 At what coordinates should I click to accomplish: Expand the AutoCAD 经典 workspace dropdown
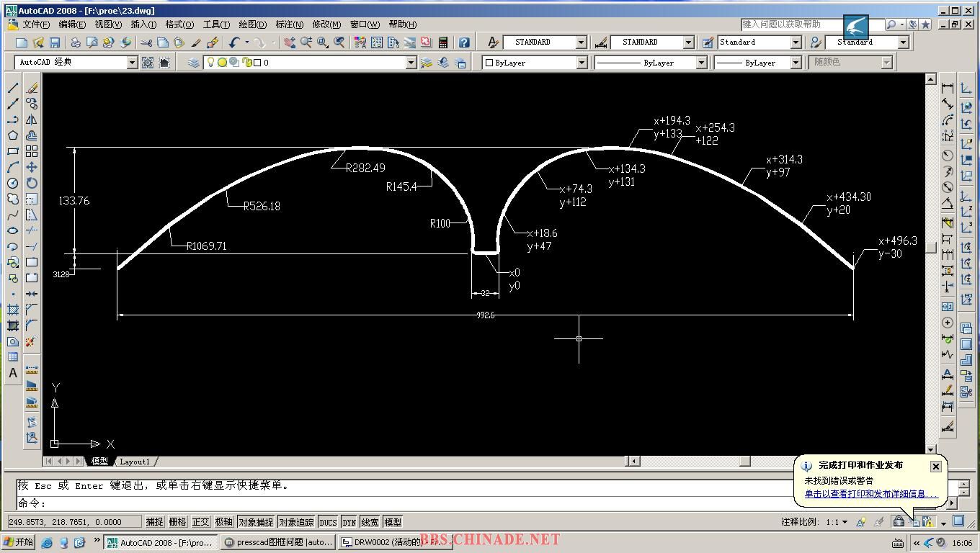tap(132, 63)
